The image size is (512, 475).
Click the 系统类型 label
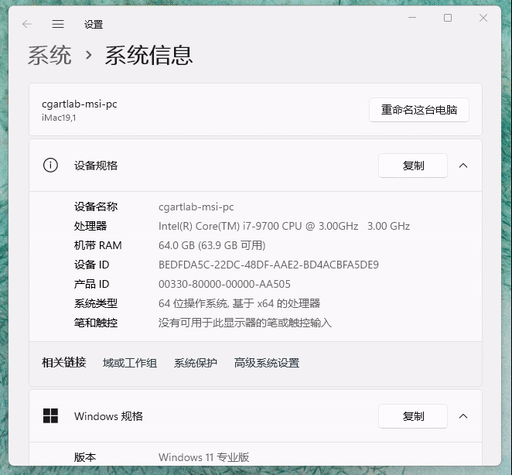(96, 303)
